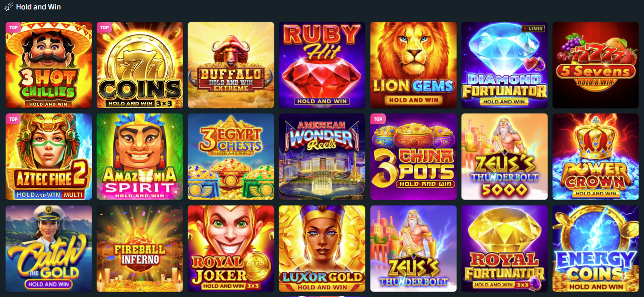Select the Royal Joker game tile

231,249
